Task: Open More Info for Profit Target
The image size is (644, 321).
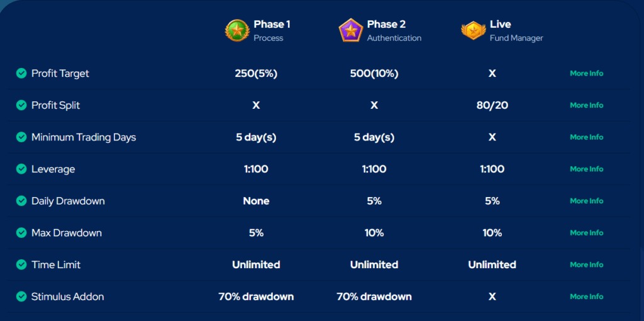Action: pos(586,74)
